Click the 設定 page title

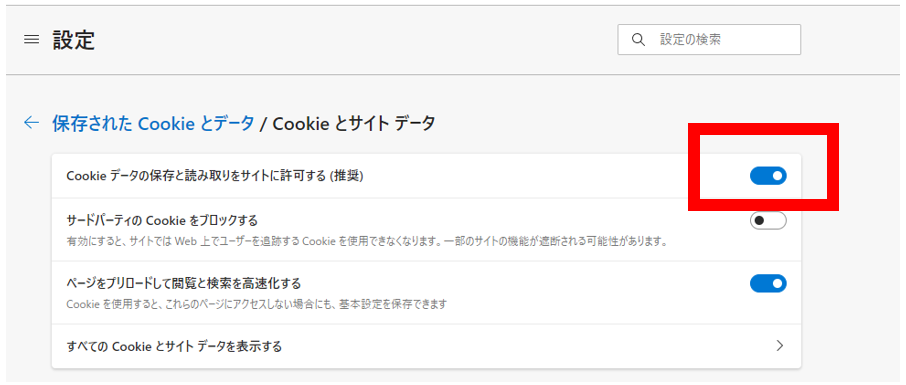tap(74, 40)
